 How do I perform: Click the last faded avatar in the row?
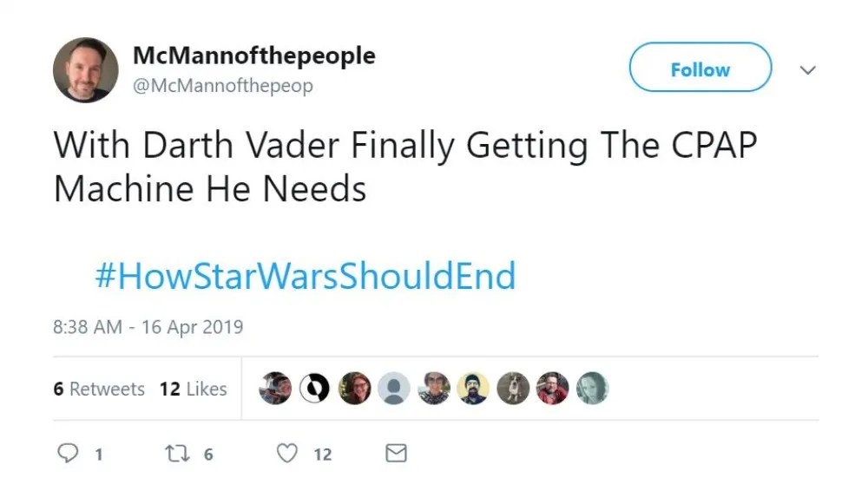tap(592, 388)
